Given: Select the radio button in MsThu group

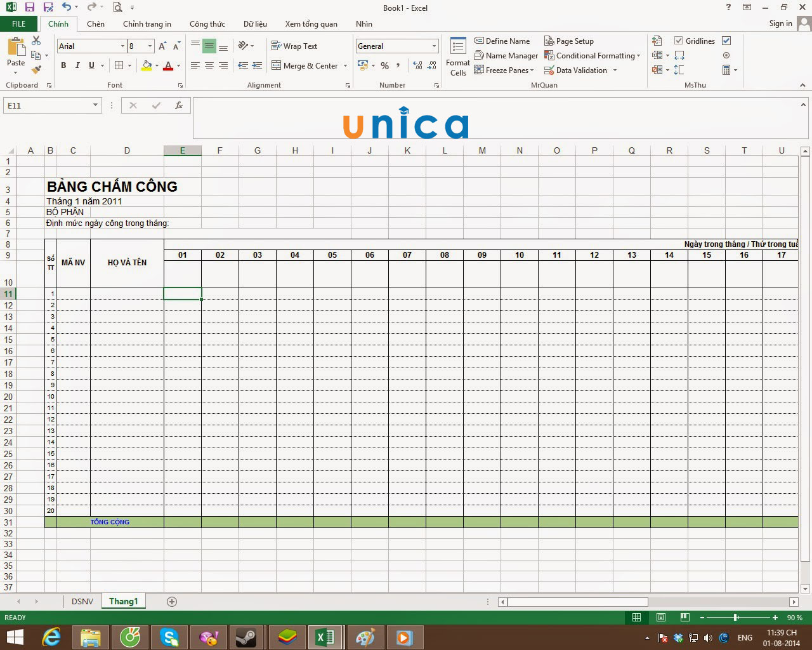Looking at the screenshot, I should pos(726,55).
